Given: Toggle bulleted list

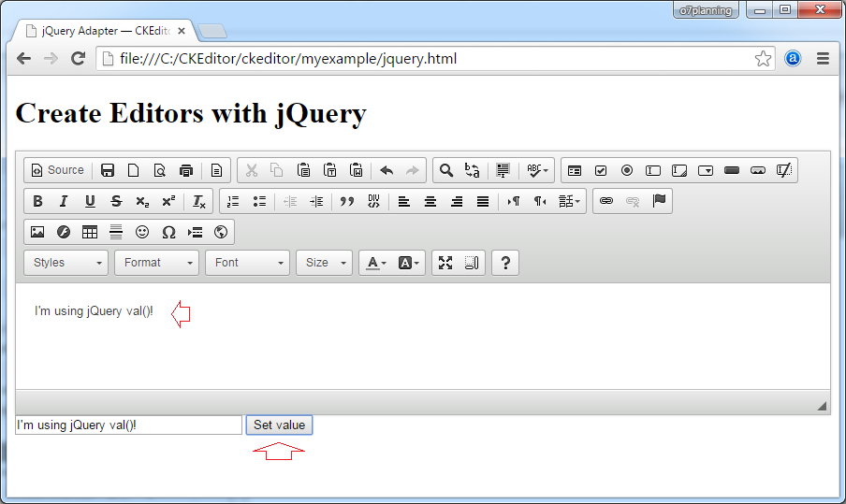Looking at the screenshot, I should point(259,201).
